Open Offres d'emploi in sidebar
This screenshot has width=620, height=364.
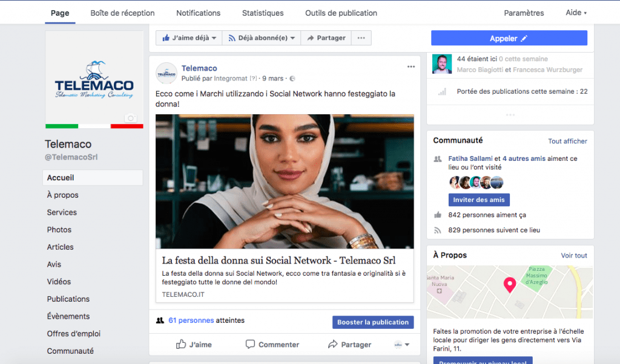click(74, 334)
